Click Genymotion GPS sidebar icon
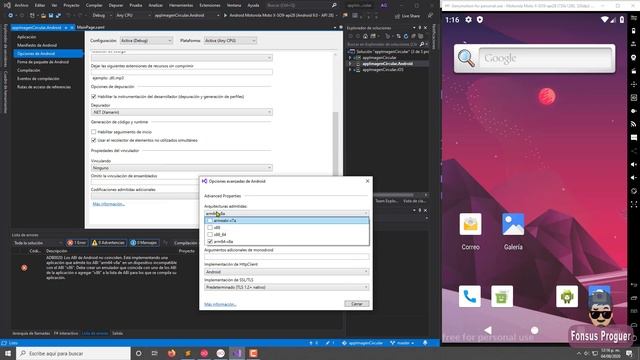 [633, 58]
